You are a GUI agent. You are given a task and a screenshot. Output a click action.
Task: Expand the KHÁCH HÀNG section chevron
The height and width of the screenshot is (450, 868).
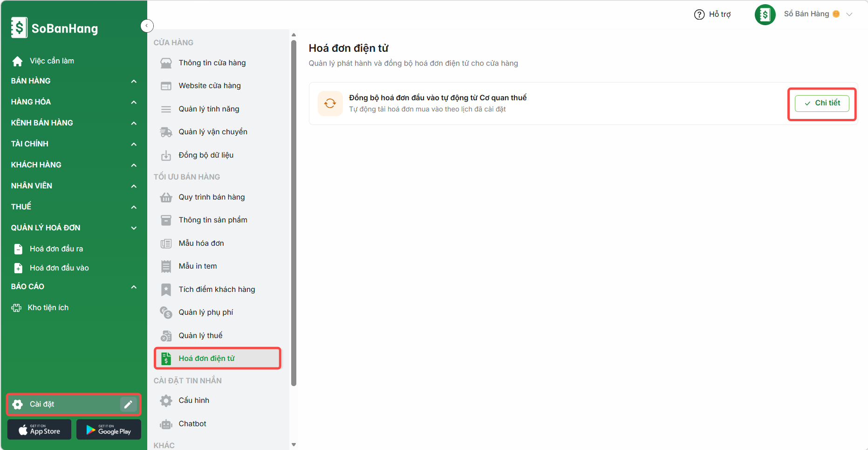click(x=134, y=165)
